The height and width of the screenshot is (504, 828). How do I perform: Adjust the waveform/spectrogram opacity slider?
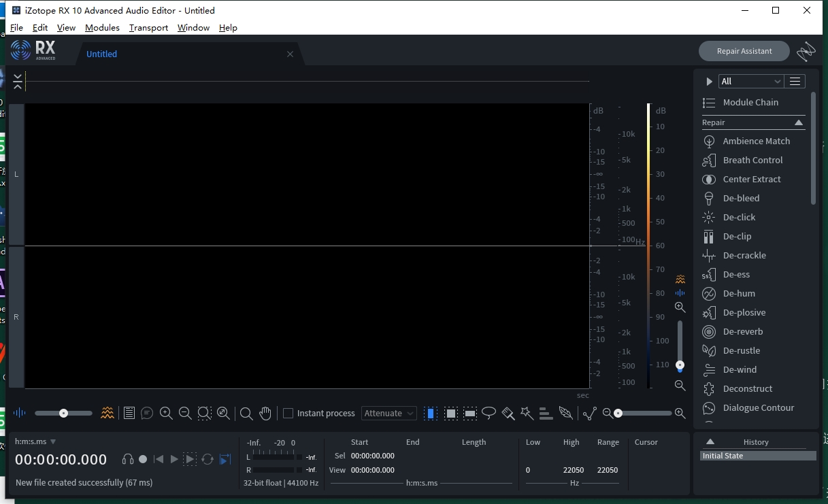coord(63,413)
